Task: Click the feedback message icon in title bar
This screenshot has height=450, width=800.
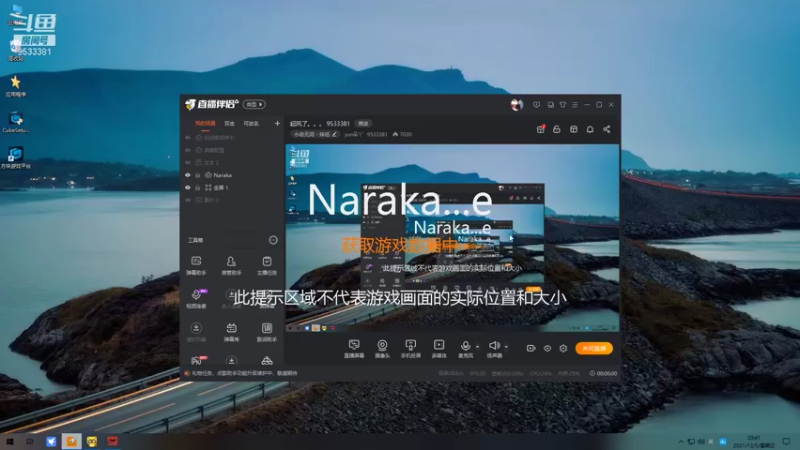Action: (x=536, y=105)
